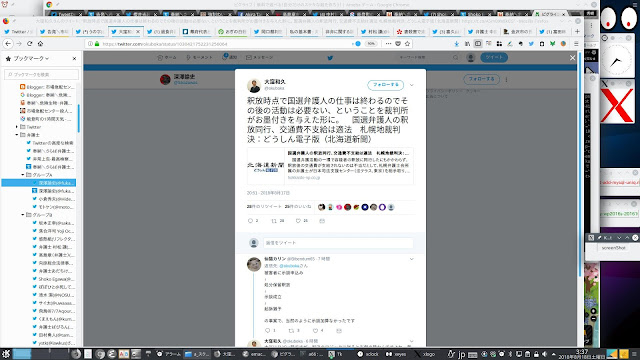Open the Twitter 通知 notifications tab
The image size is (640, 360).
point(229,57)
